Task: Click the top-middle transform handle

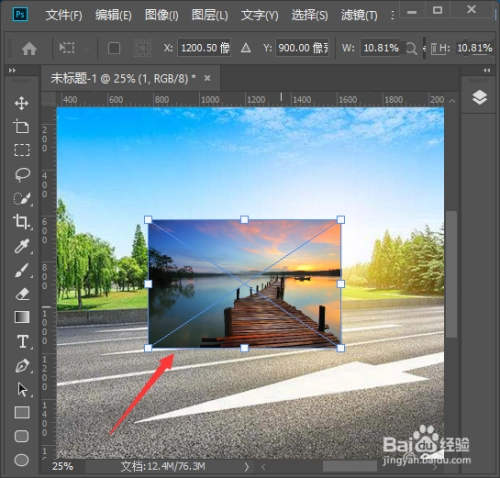Action: pyautogui.click(x=244, y=219)
